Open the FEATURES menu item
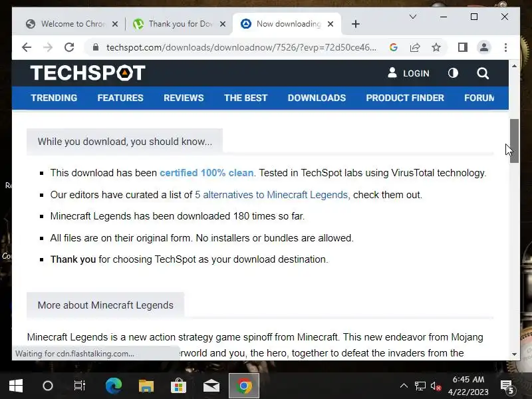532x399 pixels. point(120,98)
